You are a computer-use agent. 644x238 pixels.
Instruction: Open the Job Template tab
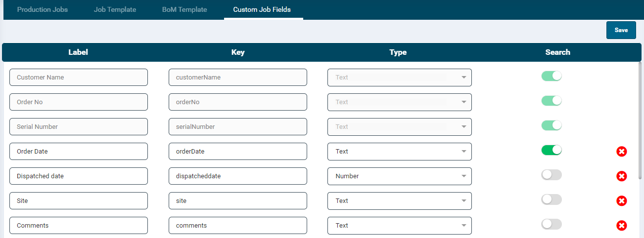click(x=115, y=10)
